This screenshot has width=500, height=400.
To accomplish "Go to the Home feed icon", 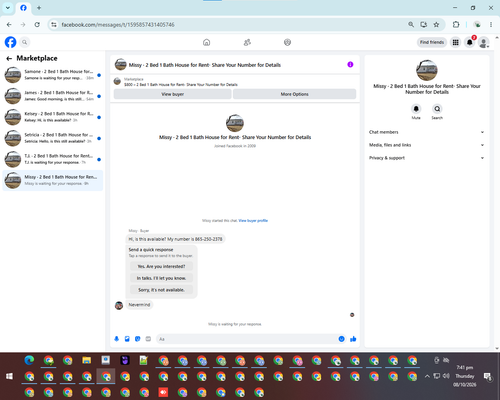I will point(207,42).
